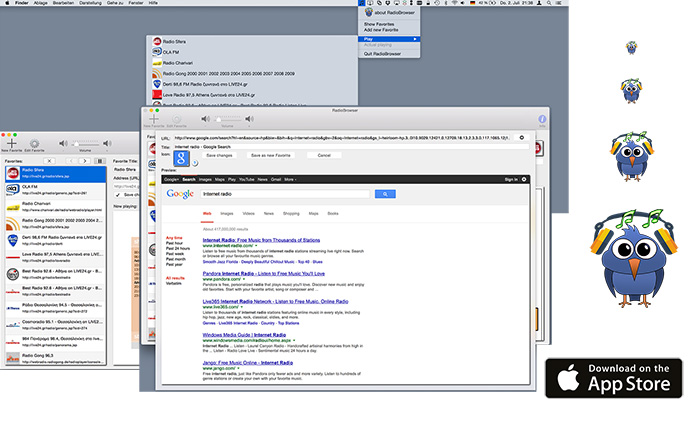Select OLA FM in the Favorites list
The width and height of the screenshot is (700, 436).
56,190
